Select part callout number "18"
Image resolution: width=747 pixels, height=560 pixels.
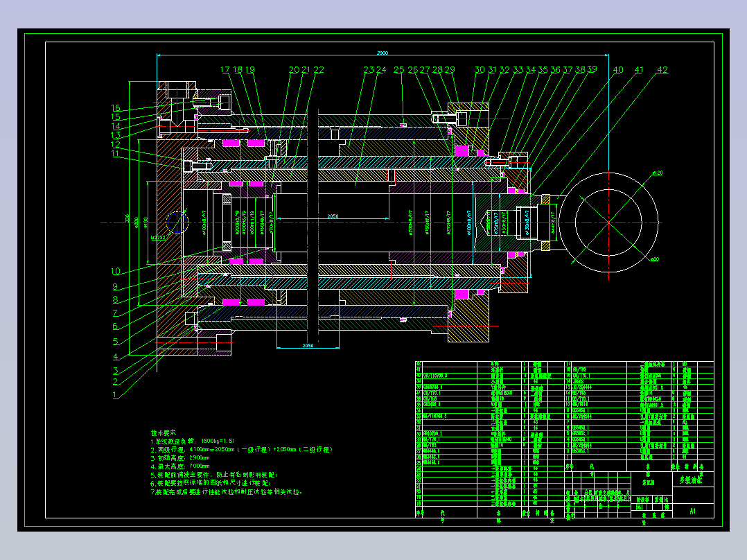coord(238,69)
